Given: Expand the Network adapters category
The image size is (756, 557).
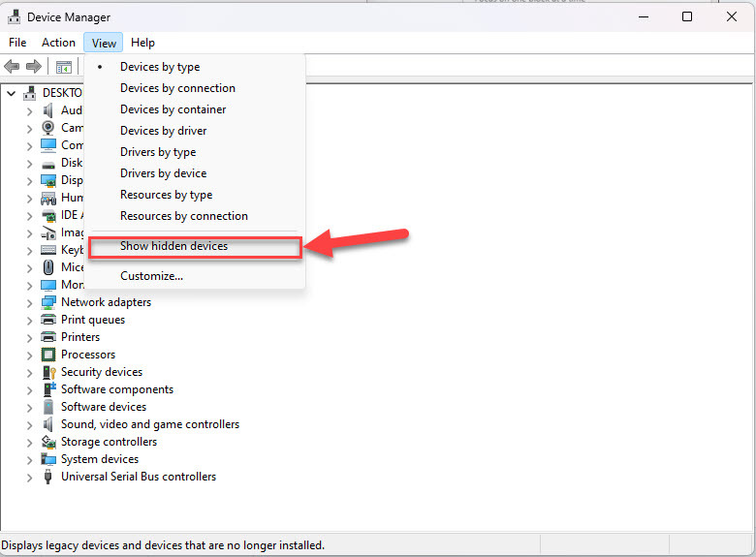Looking at the screenshot, I should tap(30, 302).
